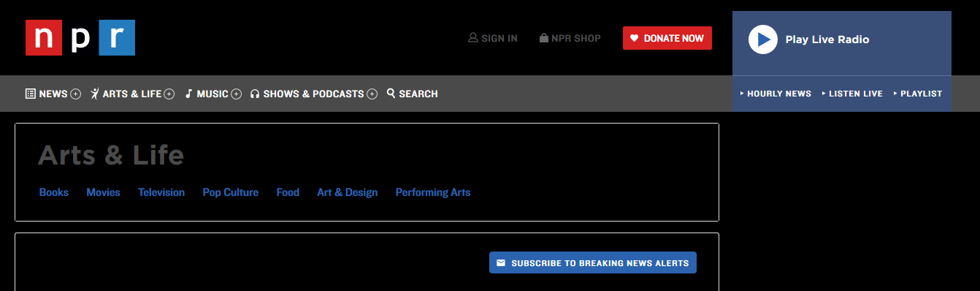Click the headphones Shows & Podcasts icon
The image size is (980, 291).
(x=255, y=94)
